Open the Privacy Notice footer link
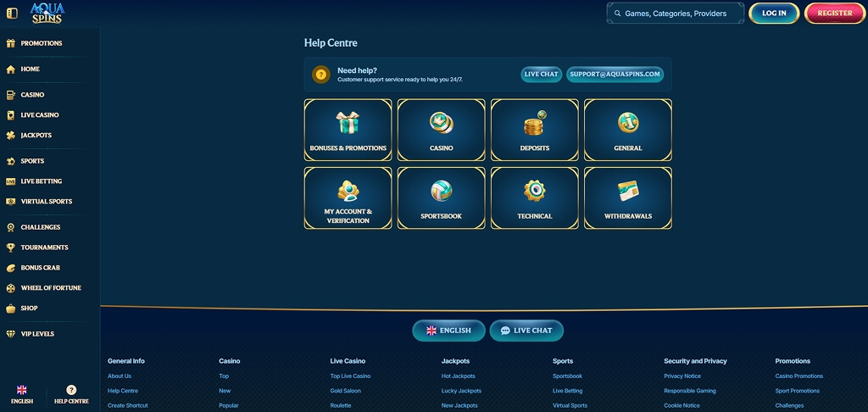The image size is (868, 412). (x=682, y=376)
